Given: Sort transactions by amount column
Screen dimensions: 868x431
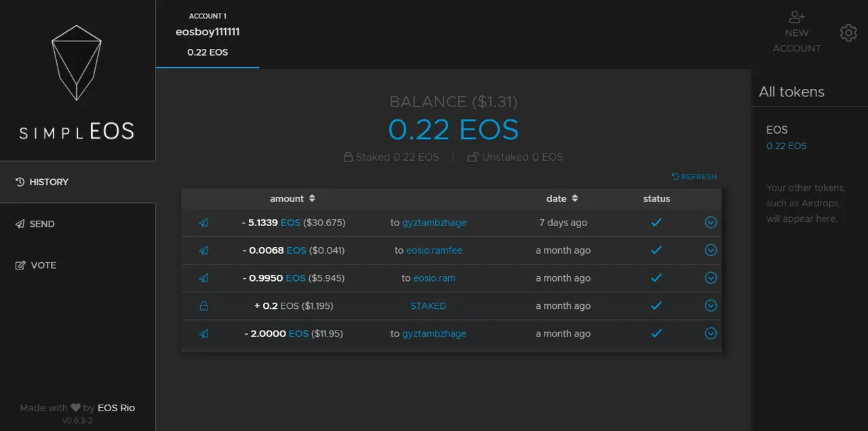Looking at the screenshot, I should coord(293,199).
